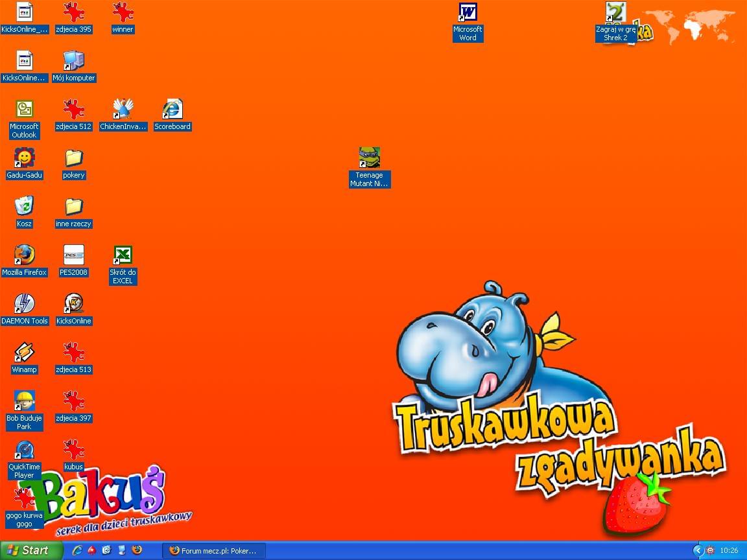This screenshot has width=747, height=560.
Task: Click the 10:26 taskbar clock
Action: coord(729,551)
